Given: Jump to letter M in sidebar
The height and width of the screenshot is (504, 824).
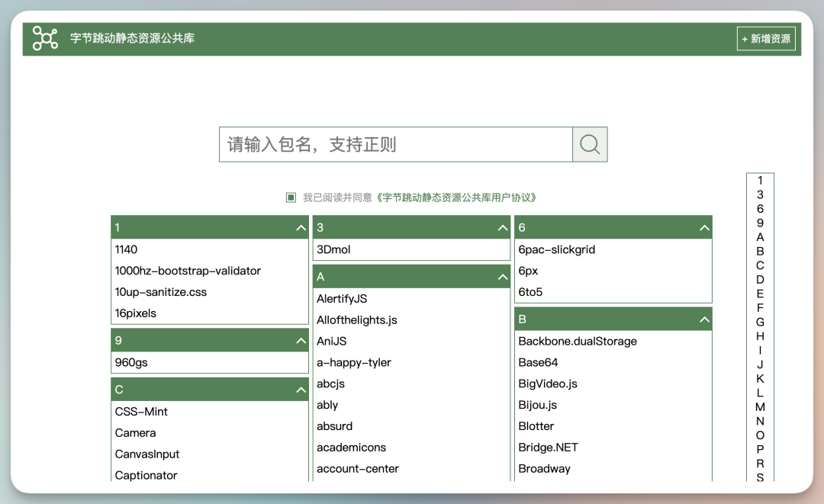Looking at the screenshot, I should [x=760, y=407].
